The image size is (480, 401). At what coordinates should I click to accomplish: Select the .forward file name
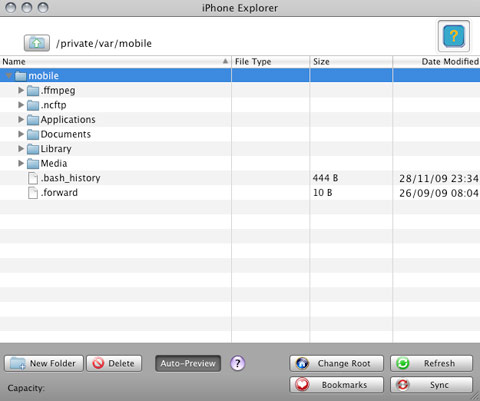point(59,193)
